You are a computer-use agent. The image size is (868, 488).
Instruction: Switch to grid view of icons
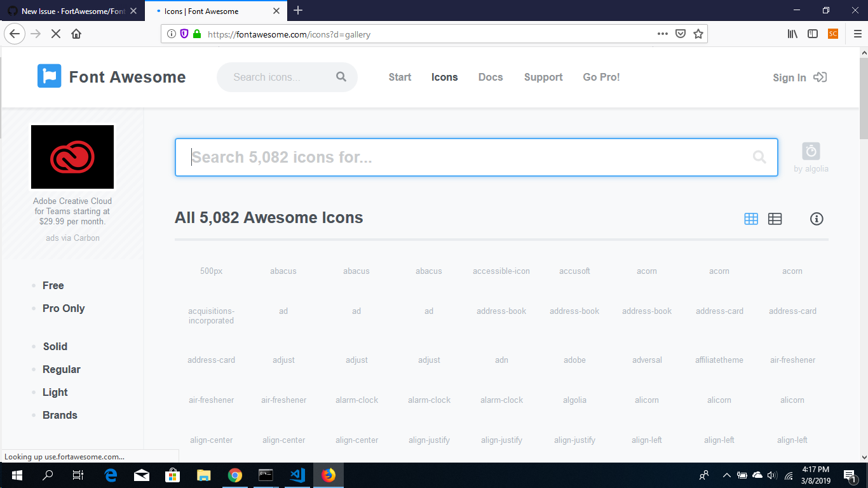click(750, 219)
